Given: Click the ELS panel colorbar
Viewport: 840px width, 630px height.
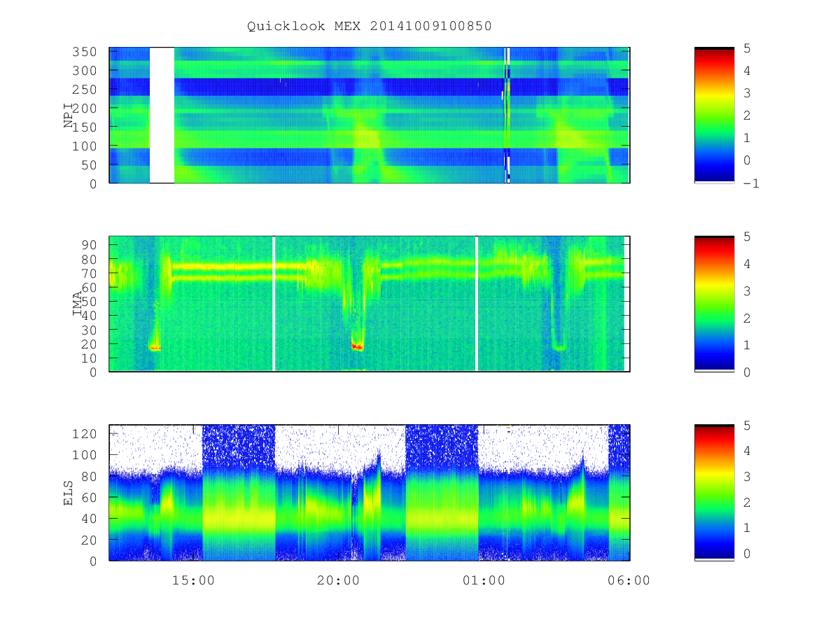Looking at the screenshot, I should 714,493.
